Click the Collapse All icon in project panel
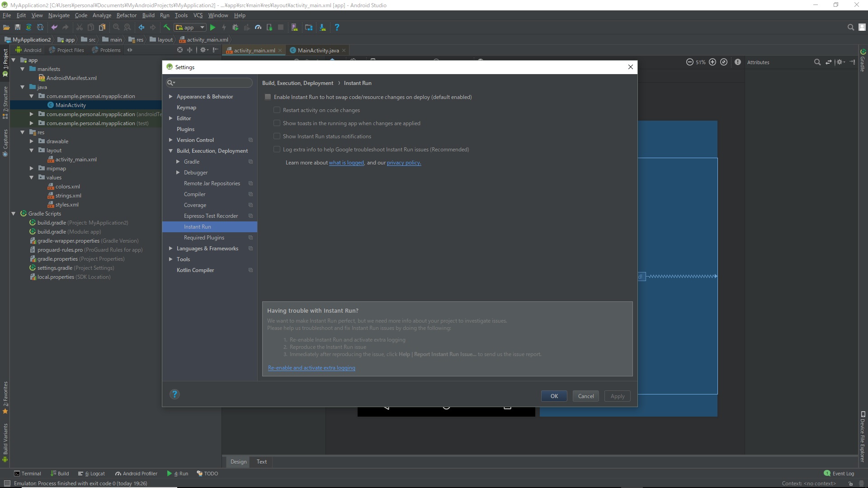 pyautogui.click(x=190, y=50)
